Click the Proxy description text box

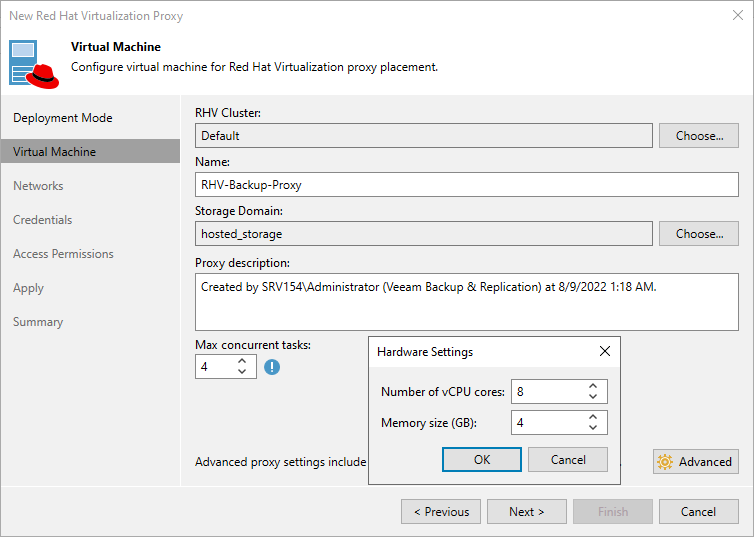pyautogui.click(x=466, y=304)
